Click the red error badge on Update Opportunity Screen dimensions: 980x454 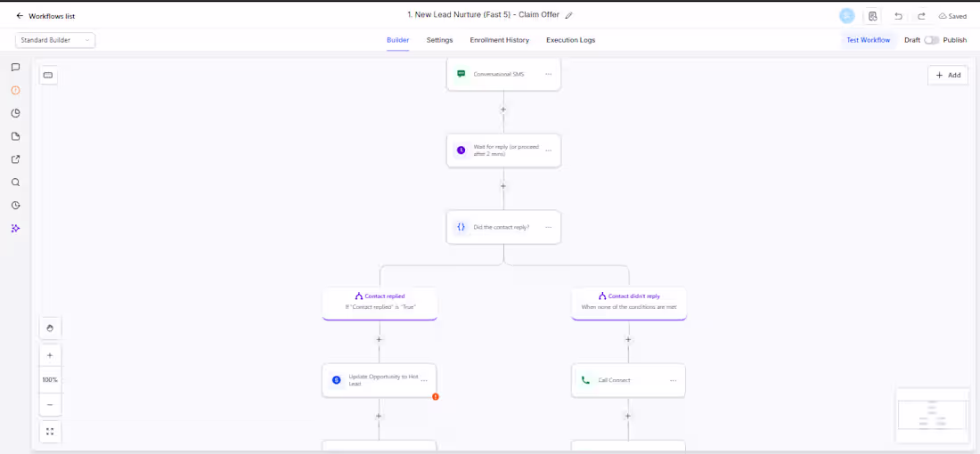436,396
